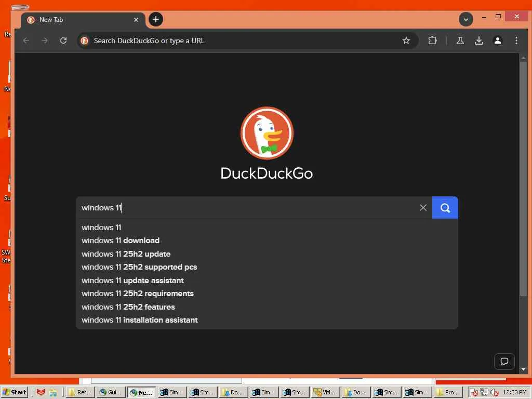Viewport: 532px width, 399px height.
Task: Choose suggestion "windows 11 download"
Action: coord(267,241)
